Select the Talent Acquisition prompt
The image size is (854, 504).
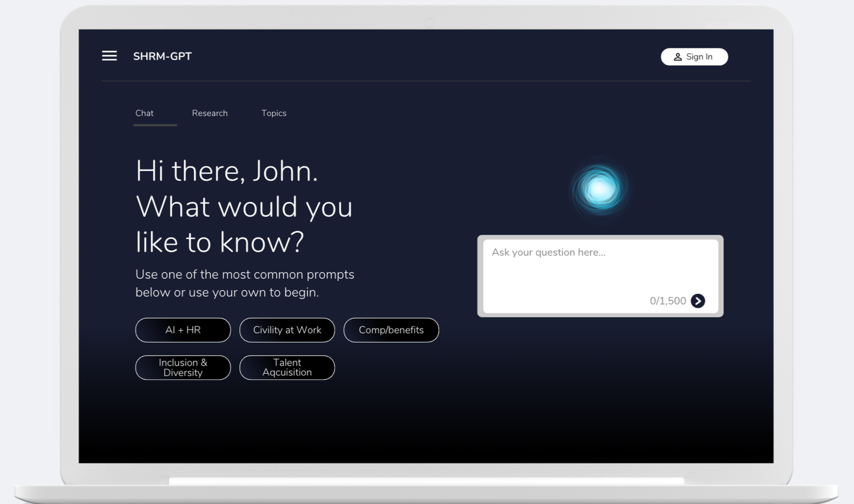pos(287,367)
